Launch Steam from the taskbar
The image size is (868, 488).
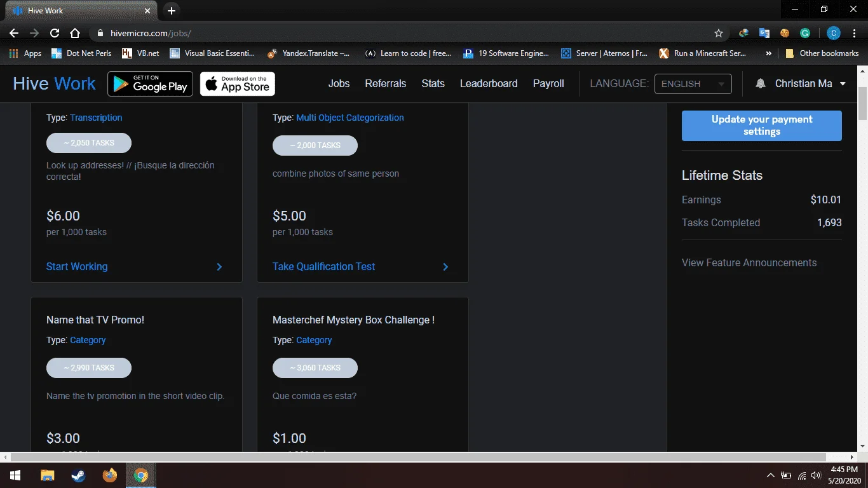tap(78, 475)
